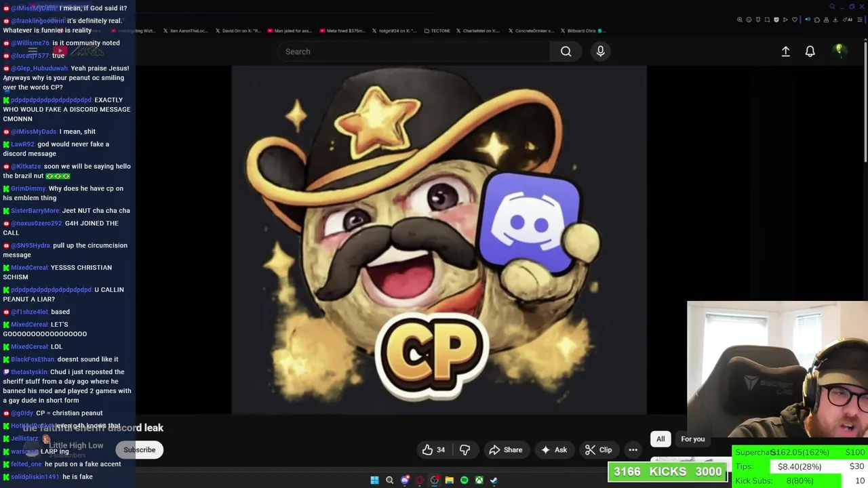Click the webcam overlay of the streamer
This screenshot has height=488, width=868.
coord(777,369)
